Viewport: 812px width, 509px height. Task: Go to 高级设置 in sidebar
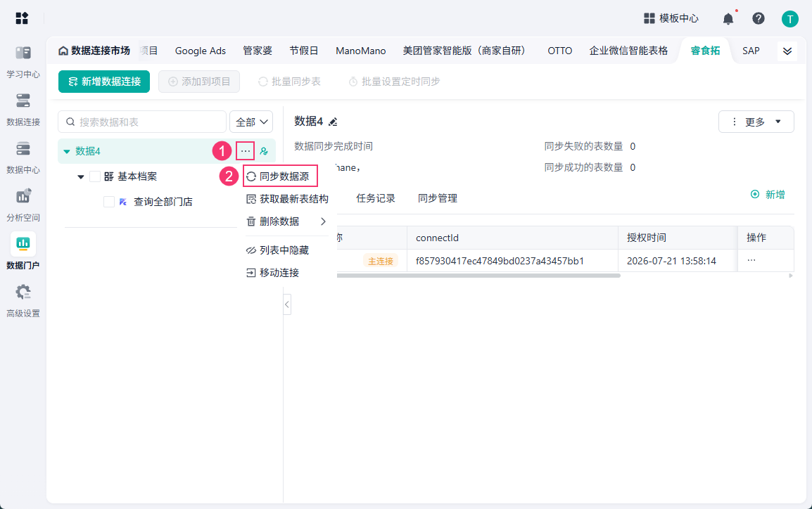click(x=23, y=301)
